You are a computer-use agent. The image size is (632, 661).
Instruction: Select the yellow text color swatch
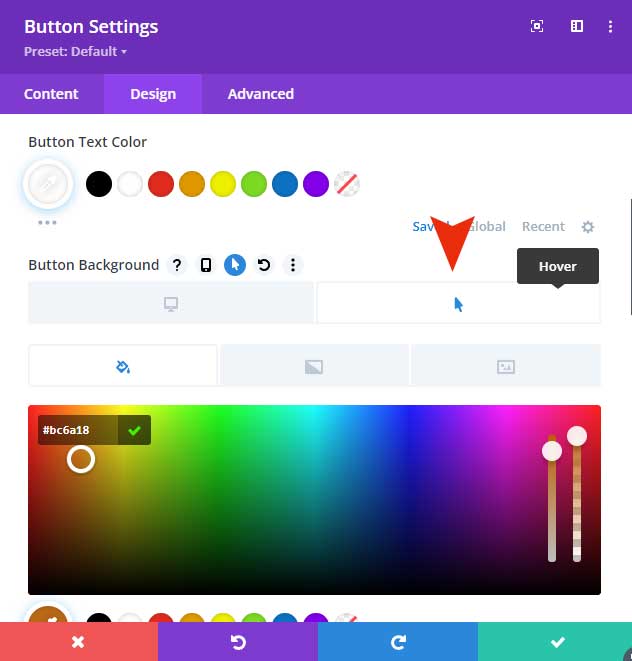(x=223, y=184)
